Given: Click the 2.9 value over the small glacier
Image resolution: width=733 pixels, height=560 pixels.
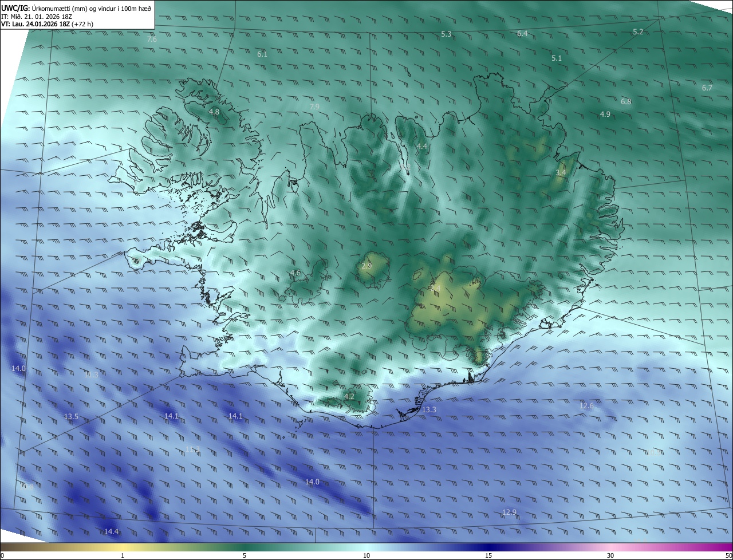Looking at the screenshot, I should tap(367, 266).
